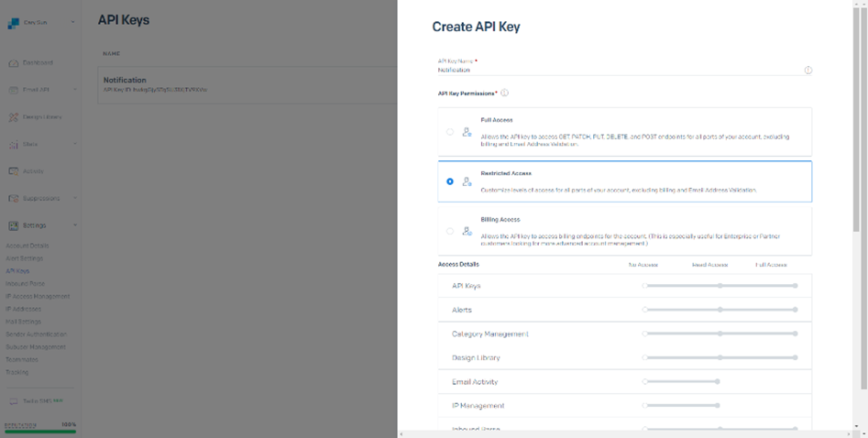Click the Design Library icon
Viewport: 868px width, 438px height.
point(13,117)
